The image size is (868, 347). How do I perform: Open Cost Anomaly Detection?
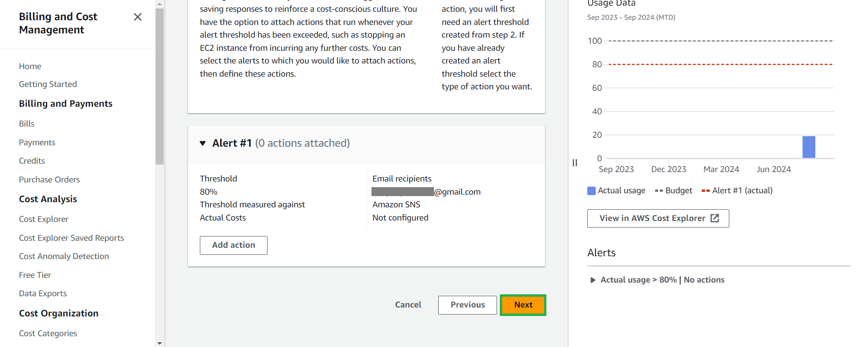click(64, 256)
